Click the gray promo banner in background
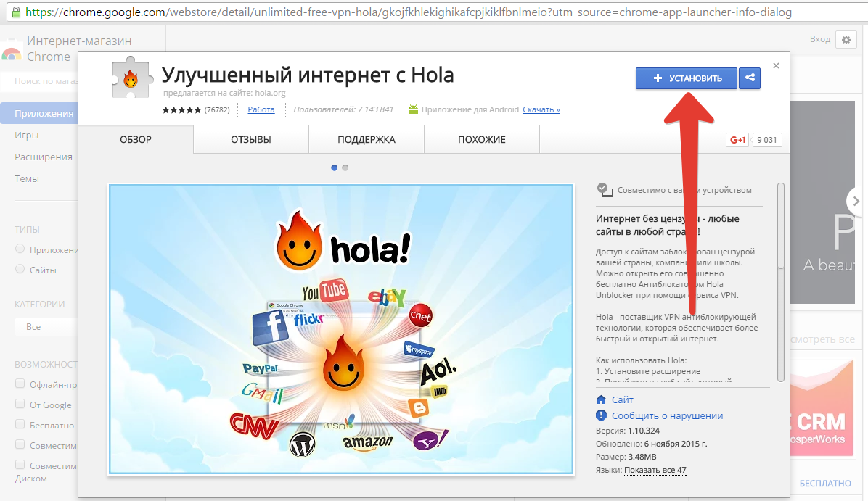 [x=822, y=202]
